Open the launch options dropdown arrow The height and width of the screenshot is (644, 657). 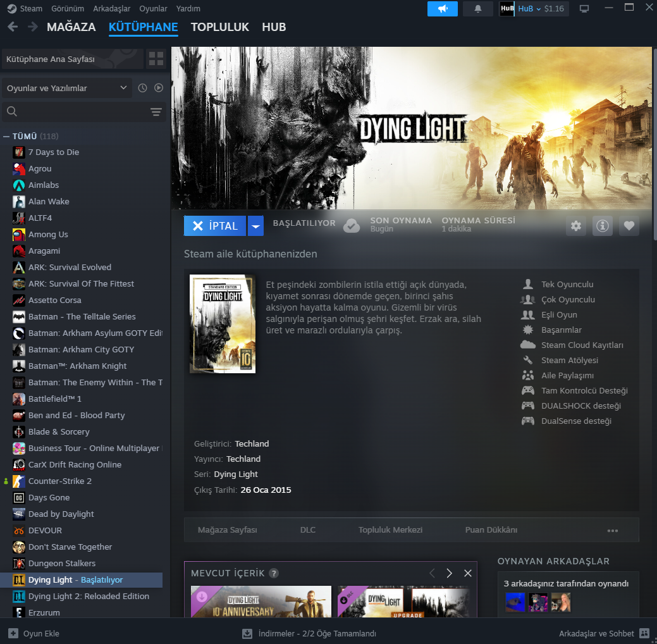click(x=255, y=226)
